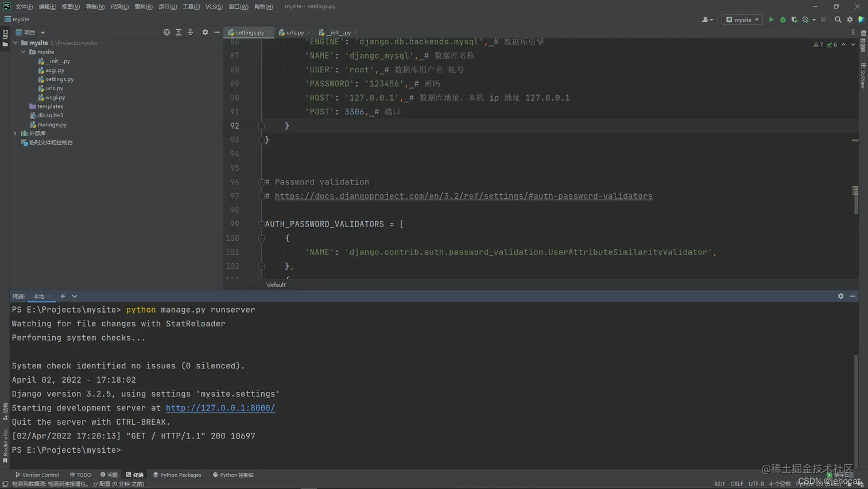The width and height of the screenshot is (868, 489).
Task: Collapse root mysite project folder
Action: coord(15,43)
